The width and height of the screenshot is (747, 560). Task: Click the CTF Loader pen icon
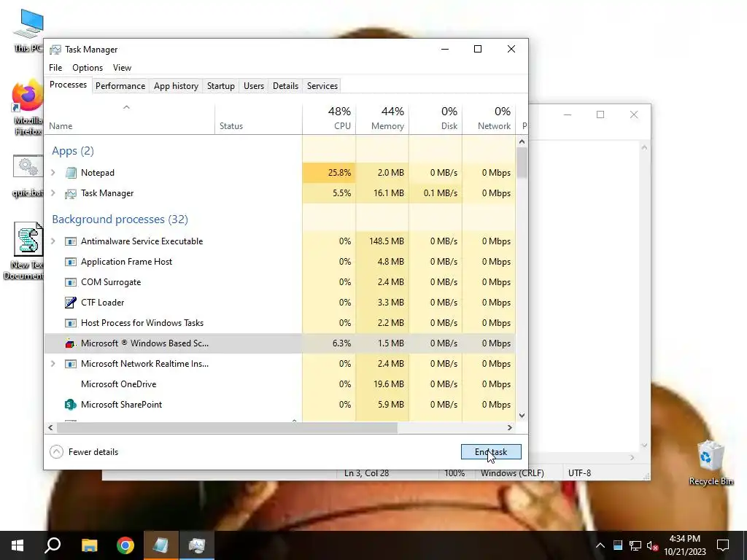tap(71, 303)
